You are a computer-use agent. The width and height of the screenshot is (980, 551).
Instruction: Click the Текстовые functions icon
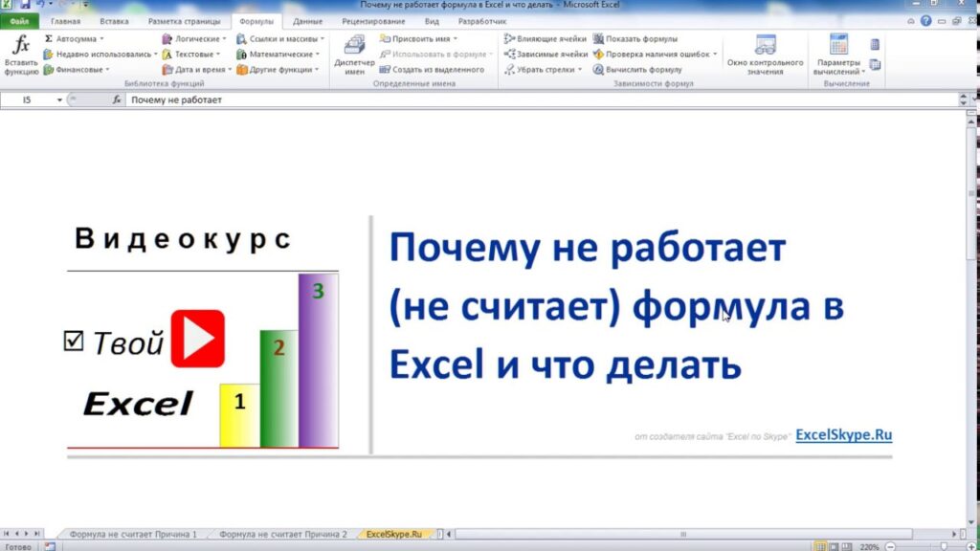(x=167, y=55)
